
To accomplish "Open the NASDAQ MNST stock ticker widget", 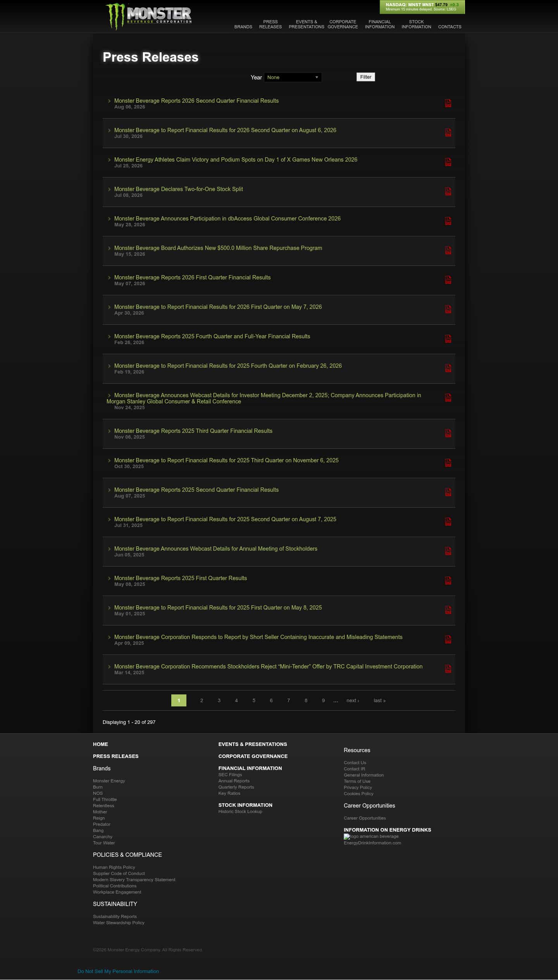I will pos(422,7).
